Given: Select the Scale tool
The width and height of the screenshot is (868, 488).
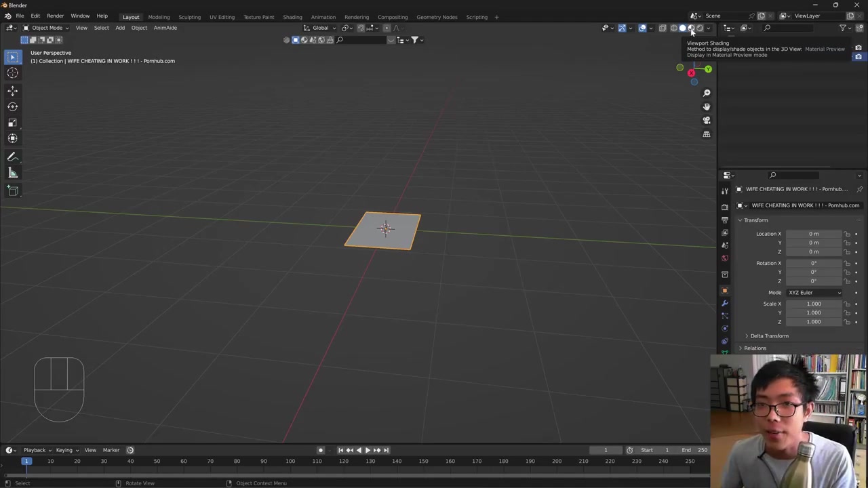Looking at the screenshot, I should pos(12,123).
